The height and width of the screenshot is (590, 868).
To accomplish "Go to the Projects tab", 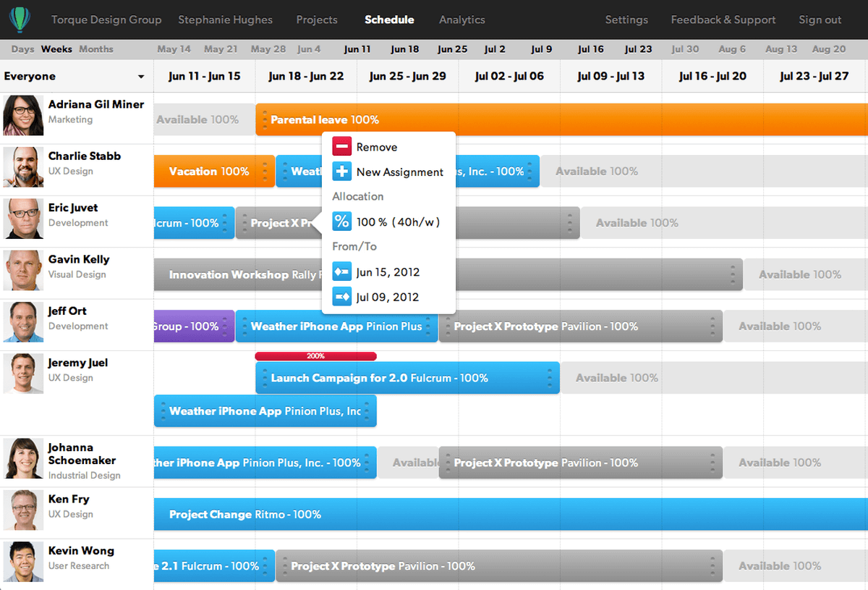I will 317,20.
